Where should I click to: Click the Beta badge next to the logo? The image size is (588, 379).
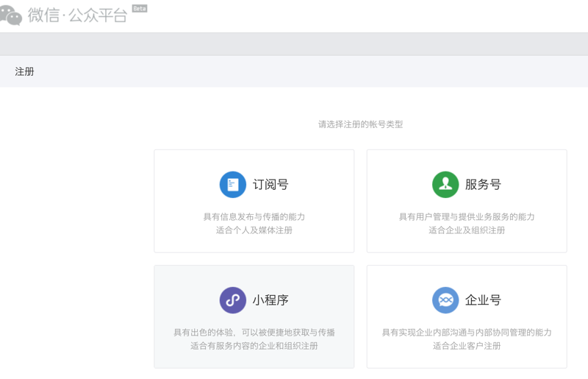pyautogui.click(x=139, y=9)
